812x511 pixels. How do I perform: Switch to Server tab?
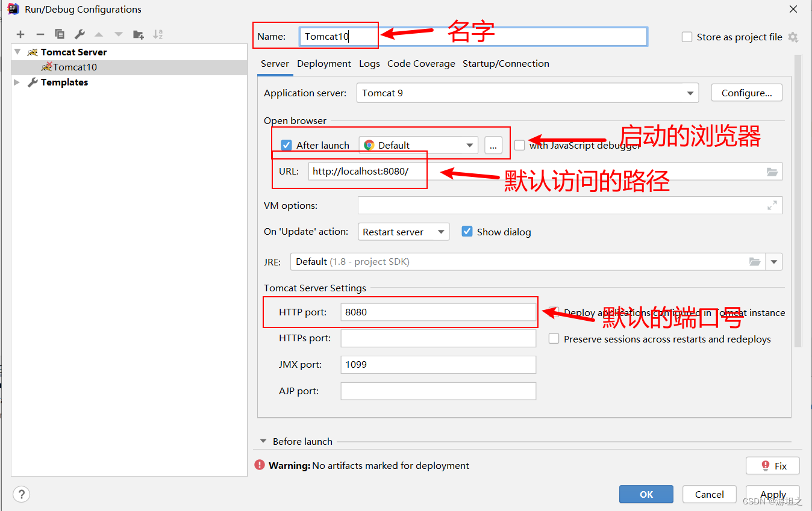[275, 64]
